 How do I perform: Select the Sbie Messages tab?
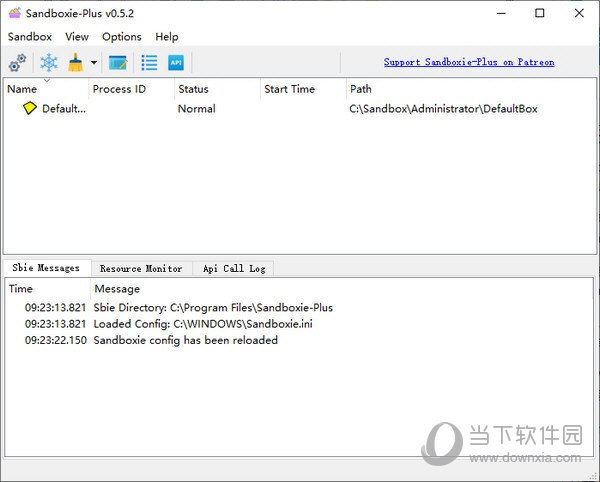click(46, 268)
